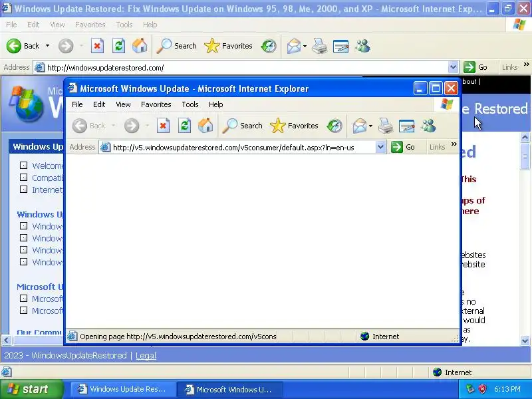Open Favorites in the background Windows Update Restored window toolbar
Viewport: 532px width, 399px height.
[229, 46]
